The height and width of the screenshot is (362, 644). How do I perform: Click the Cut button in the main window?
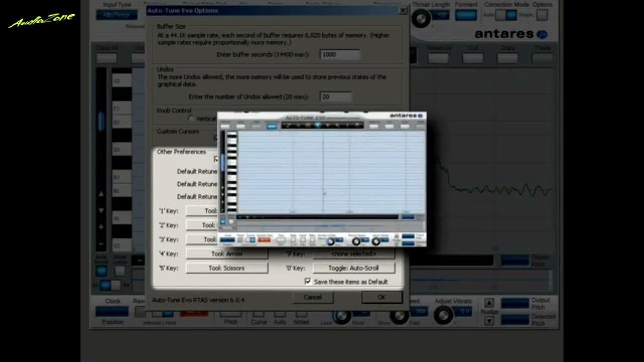click(x=473, y=58)
